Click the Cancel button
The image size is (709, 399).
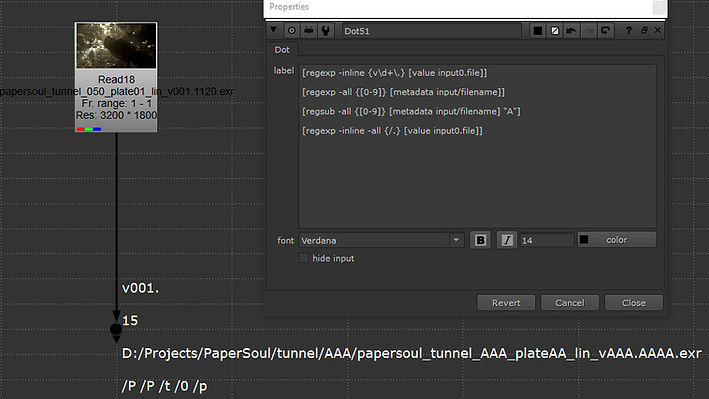point(570,303)
